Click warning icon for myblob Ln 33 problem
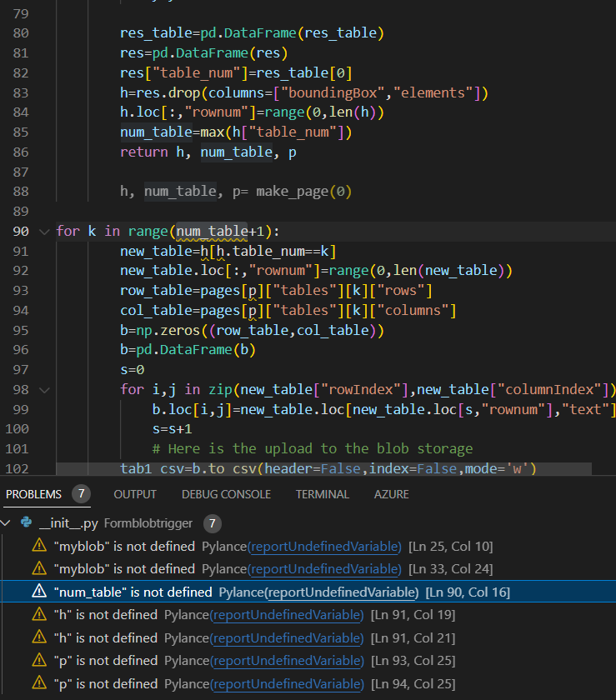The height and width of the screenshot is (700, 616). click(x=39, y=568)
